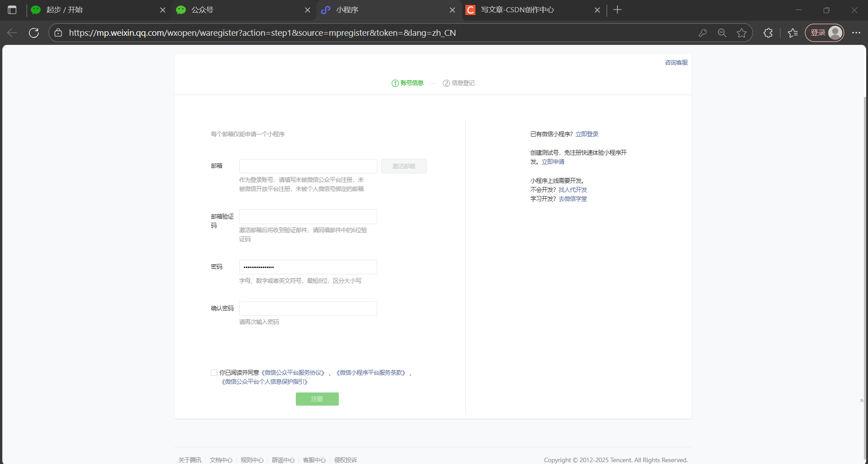
Task: Open the favorites list
Action: click(x=793, y=33)
